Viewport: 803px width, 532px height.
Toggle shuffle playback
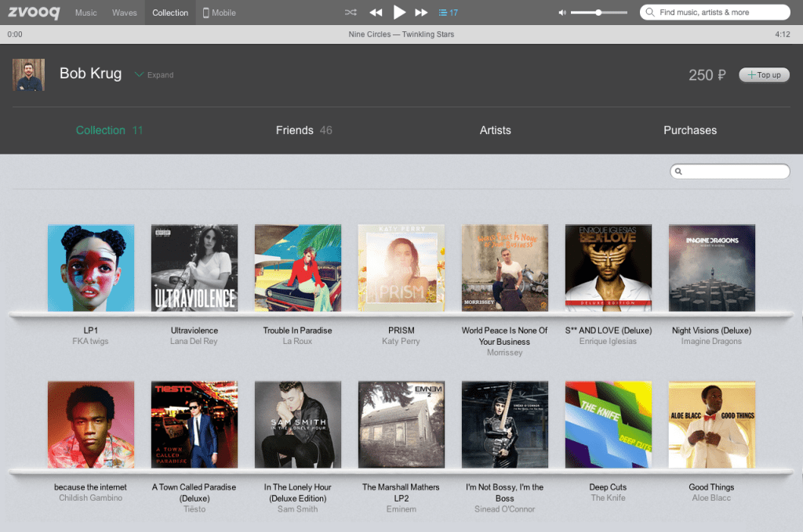point(351,13)
